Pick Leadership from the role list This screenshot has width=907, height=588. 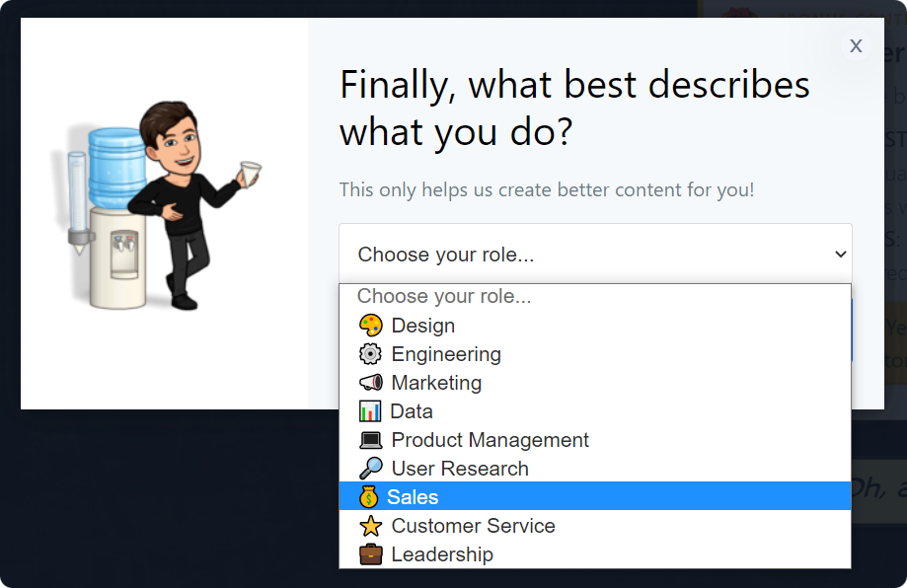coord(595,554)
